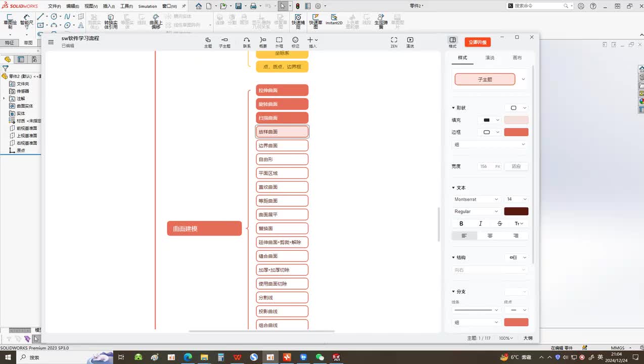Open the font size 14 dropdown
Image resolution: width=644 pixels, height=364 pixels.
click(516, 199)
